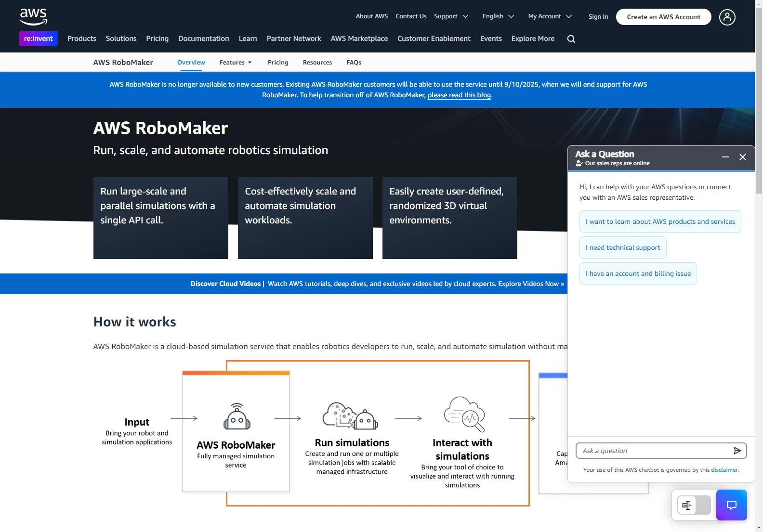Screen dimensions: 763x532
Task: Click 'Easily create user-defined' environments card
Action: click(450, 218)
